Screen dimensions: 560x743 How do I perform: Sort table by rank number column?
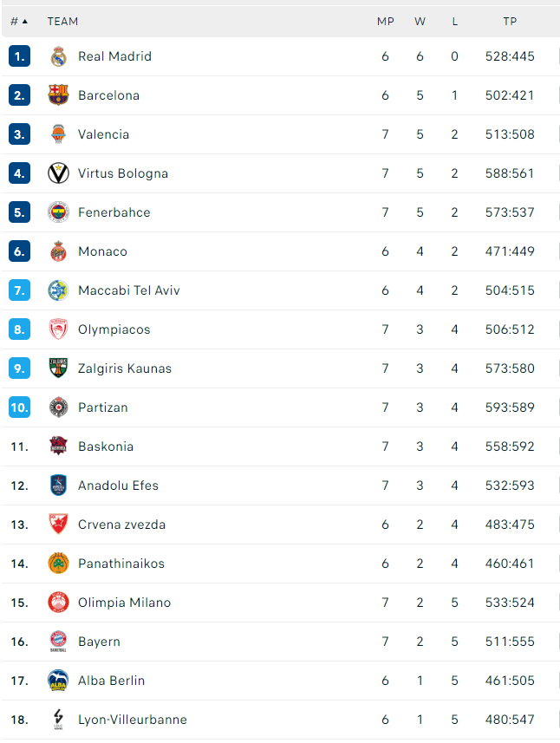pos(19,21)
